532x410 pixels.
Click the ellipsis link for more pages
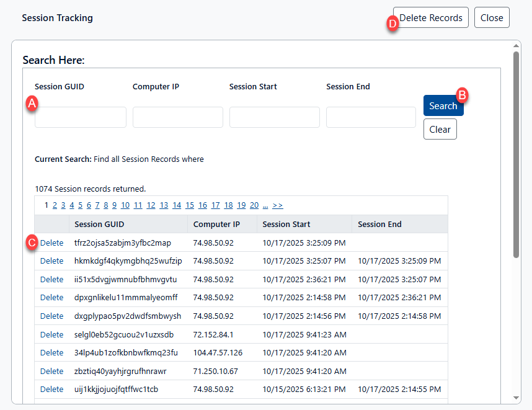point(265,205)
